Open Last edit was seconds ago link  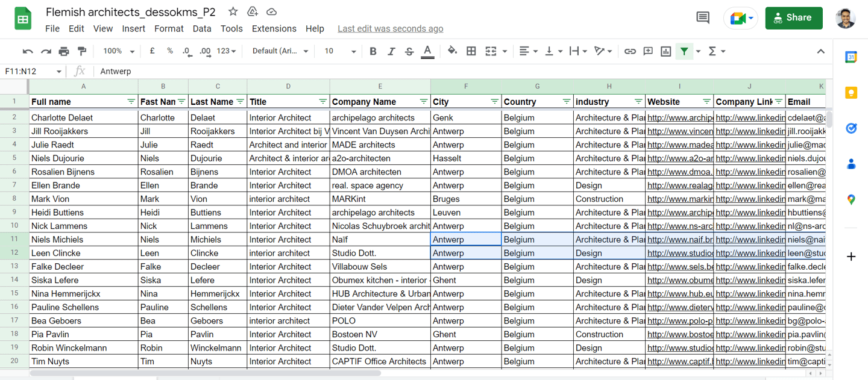[390, 28]
